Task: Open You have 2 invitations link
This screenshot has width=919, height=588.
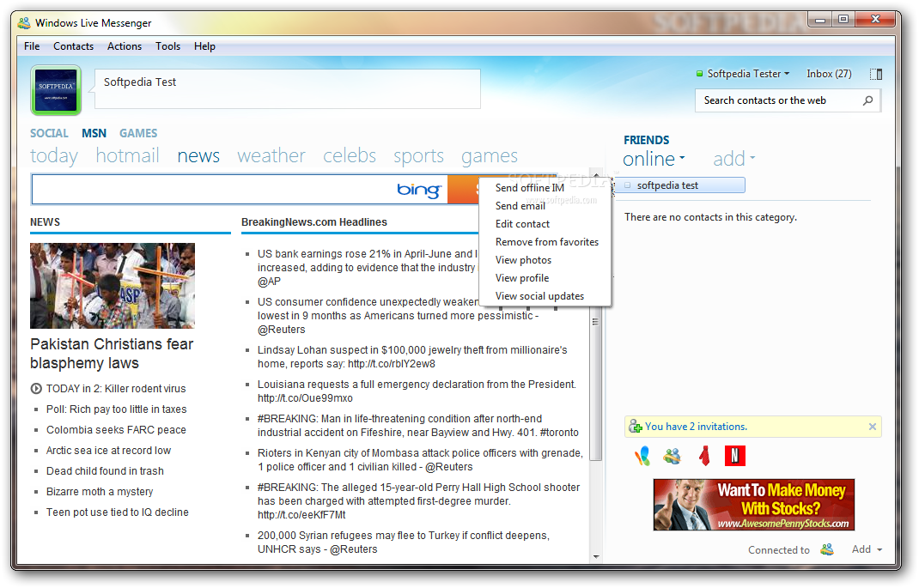Action: tap(696, 427)
